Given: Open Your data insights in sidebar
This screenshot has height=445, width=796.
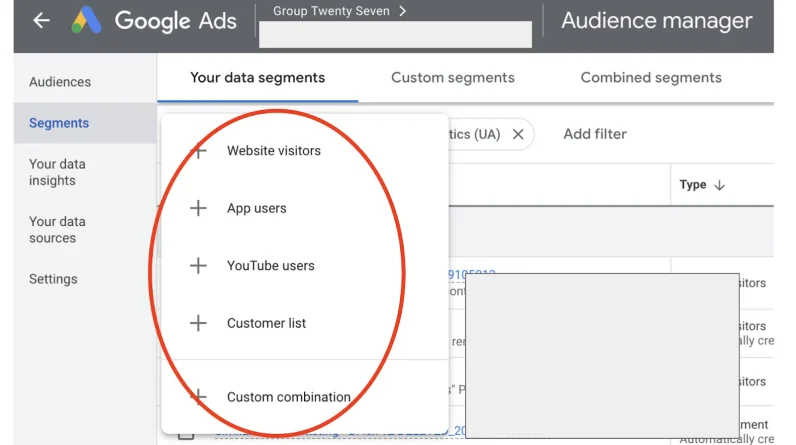Looking at the screenshot, I should (57, 172).
